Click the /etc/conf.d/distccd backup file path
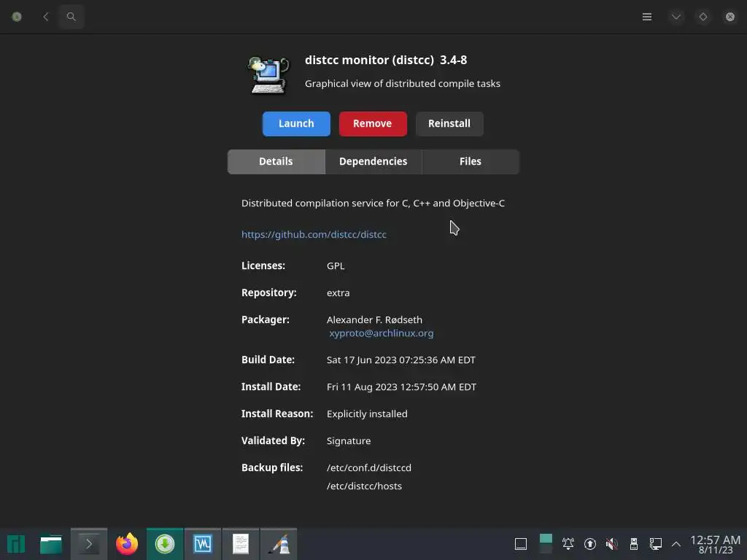Viewport: 747px width, 560px height. pos(368,467)
